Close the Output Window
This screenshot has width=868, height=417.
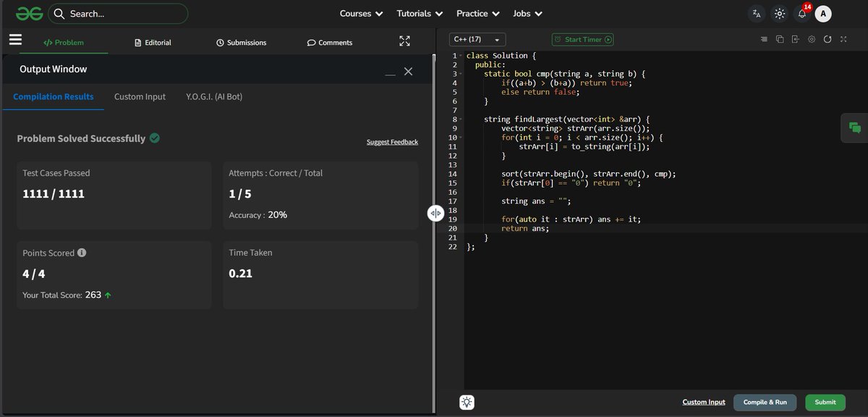coord(409,71)
